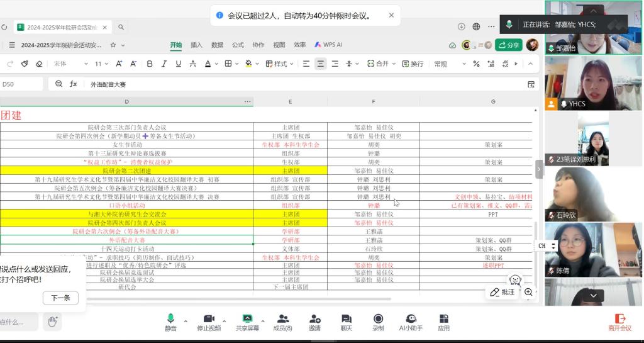644x343 pixels.
Task: Open the meeting chat panel
Action: pos(346,322)
